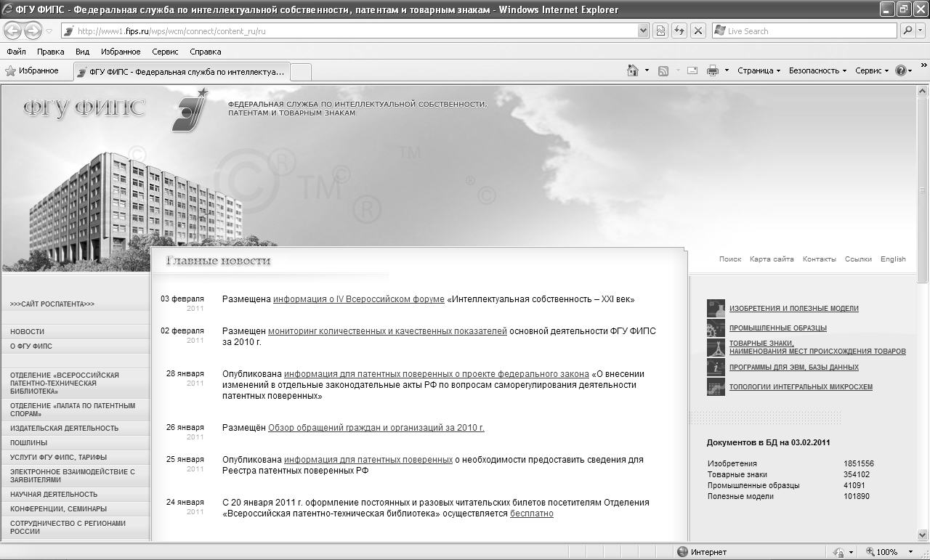Screen dimensions: 930x560
Task: Open search provider dropdown arrow
Action: pyautogui.click(x=921, y=31)
